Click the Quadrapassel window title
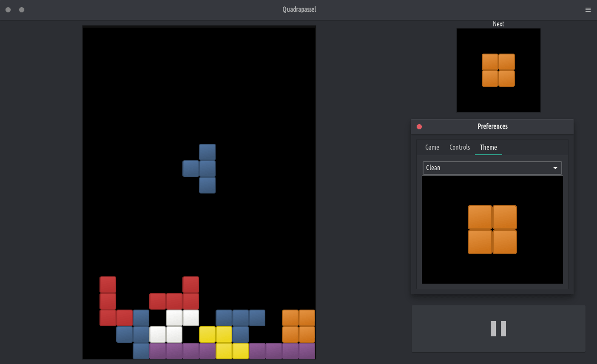597x364 pixels. 299,9
